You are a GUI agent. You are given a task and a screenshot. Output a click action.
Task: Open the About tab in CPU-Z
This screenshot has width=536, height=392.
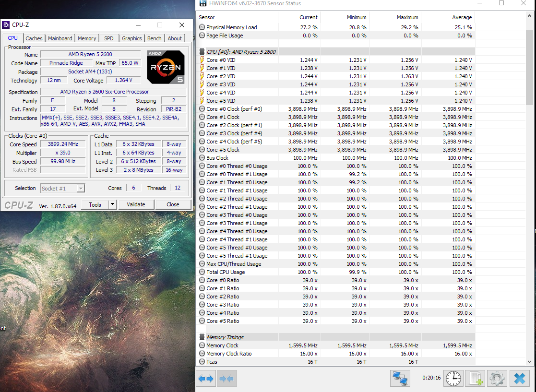tap(175, 38)
